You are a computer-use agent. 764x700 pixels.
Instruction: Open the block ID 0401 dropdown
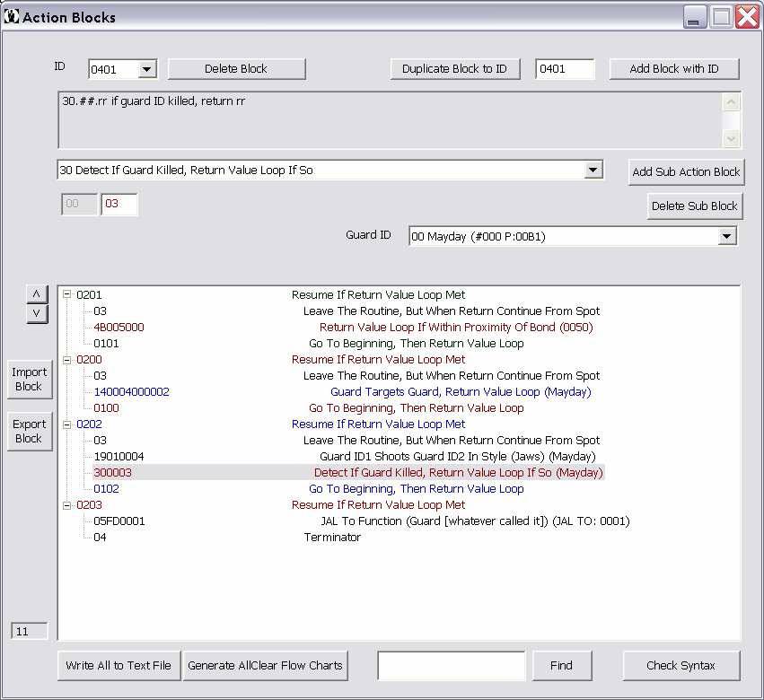click(146, 69)
